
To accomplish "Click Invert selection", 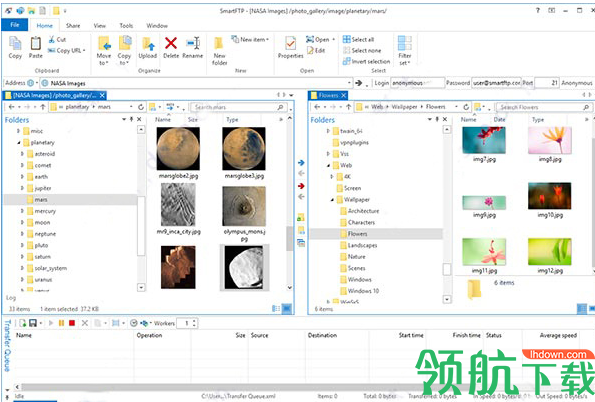I will click(x=367, y=61).
